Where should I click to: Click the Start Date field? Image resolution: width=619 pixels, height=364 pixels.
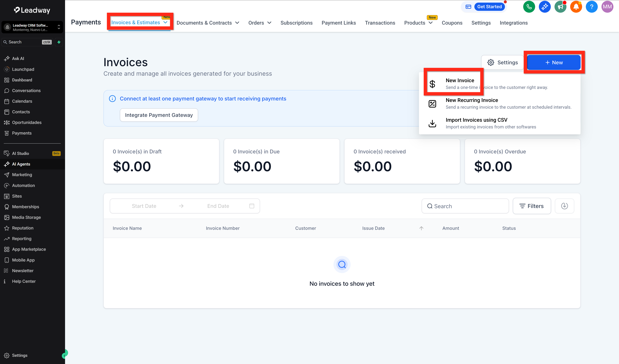(144, 206)
